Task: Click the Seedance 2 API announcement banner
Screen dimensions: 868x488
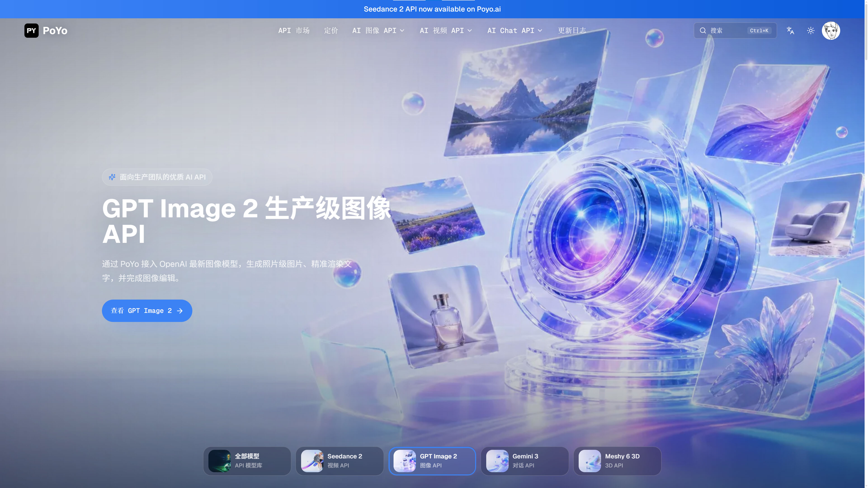Action: click(432, 9)
